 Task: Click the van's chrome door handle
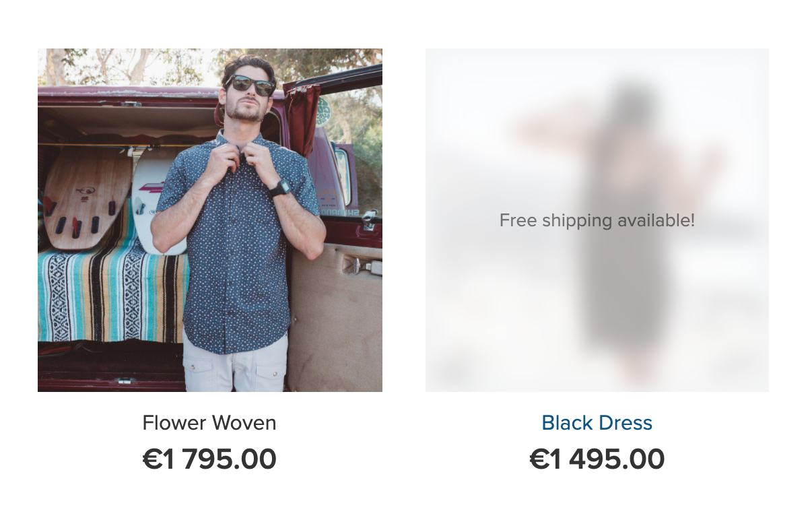tap(362, 266)
